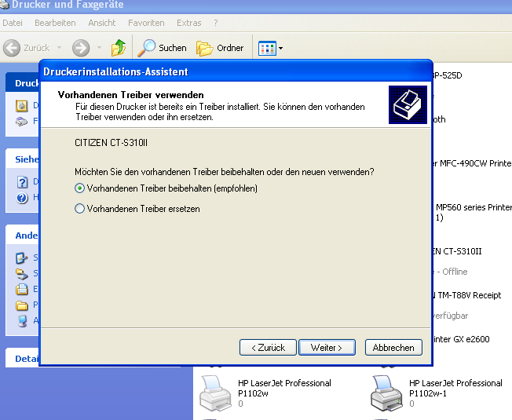Select the 'TM-T88V Receipt' printer entry
512x420 pixels.
(467, 295)
